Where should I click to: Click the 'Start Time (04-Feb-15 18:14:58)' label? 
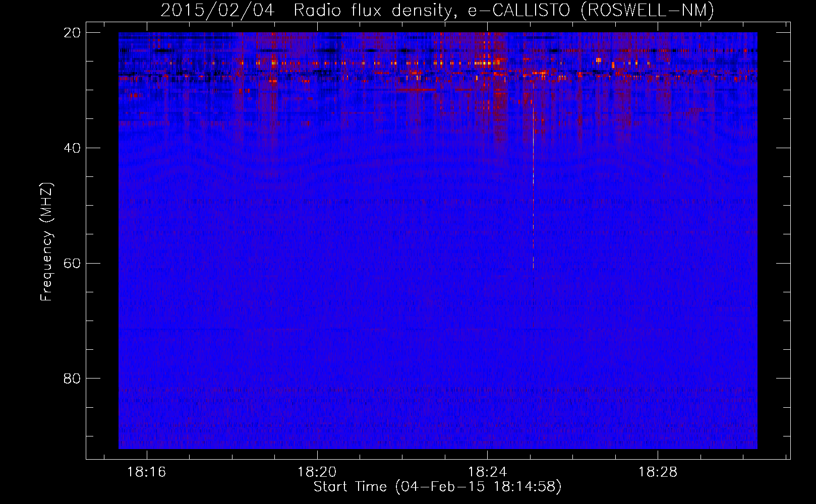(x=437, y=486)
